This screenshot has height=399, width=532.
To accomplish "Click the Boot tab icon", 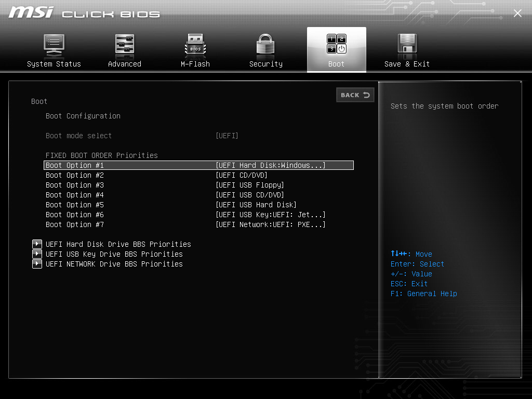I will pos(337,44).
